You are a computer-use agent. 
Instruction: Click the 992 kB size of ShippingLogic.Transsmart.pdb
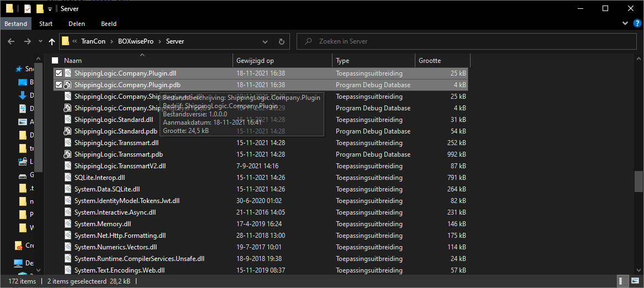tap(457, 154)
